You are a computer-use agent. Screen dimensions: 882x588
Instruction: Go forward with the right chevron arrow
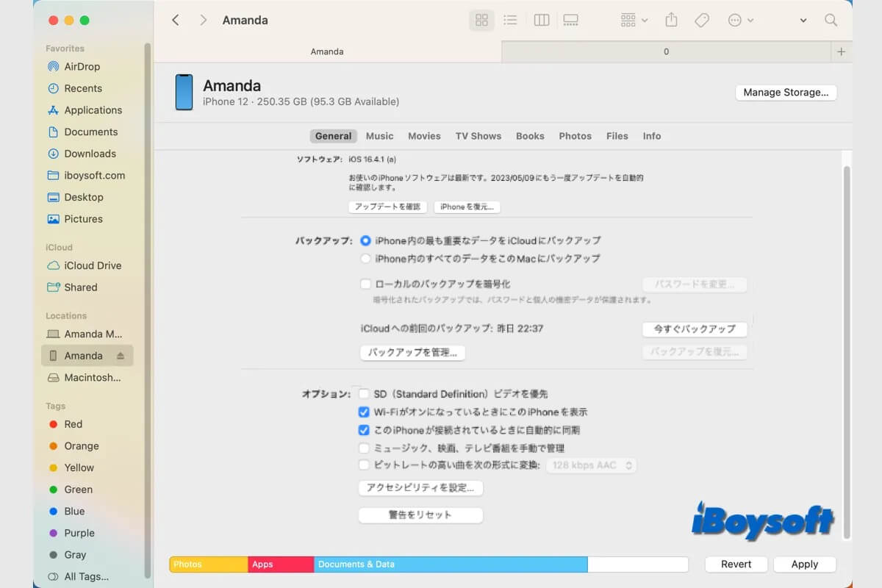(x=204, y=20)
